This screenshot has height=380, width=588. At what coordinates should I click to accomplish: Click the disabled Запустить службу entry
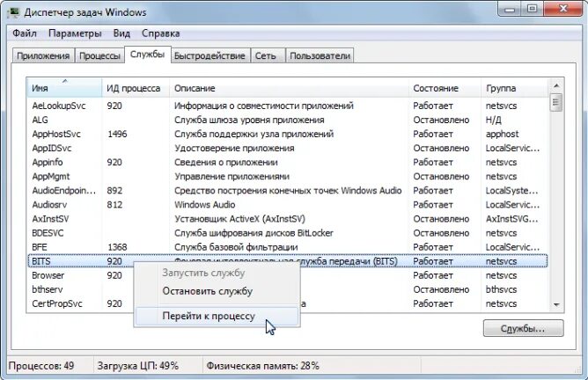coord(217,273)
